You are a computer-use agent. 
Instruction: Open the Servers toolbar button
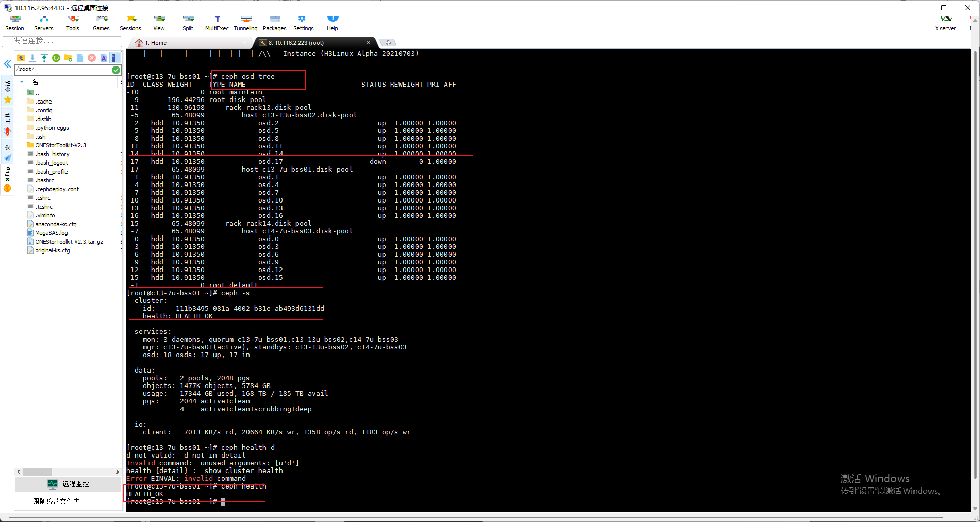click(x=44, y=23)
